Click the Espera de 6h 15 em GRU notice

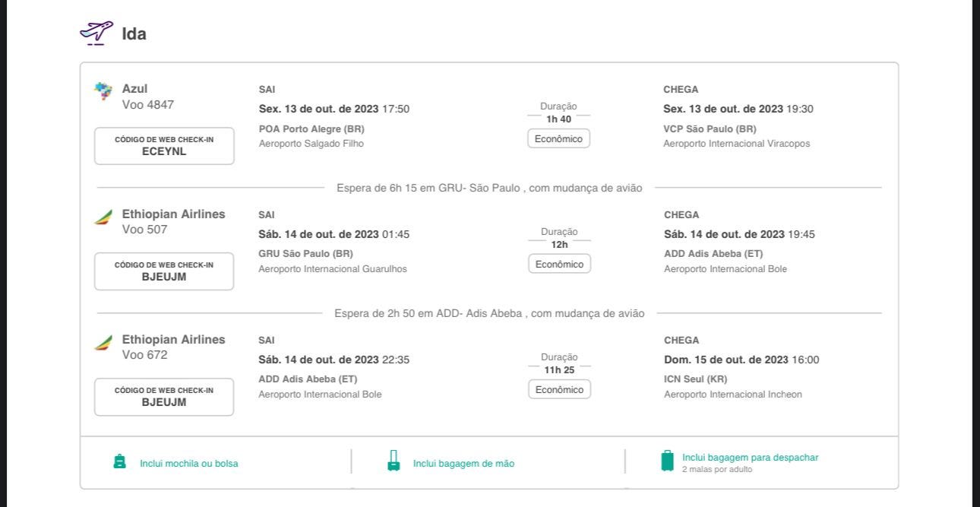(x=489, y=188)
